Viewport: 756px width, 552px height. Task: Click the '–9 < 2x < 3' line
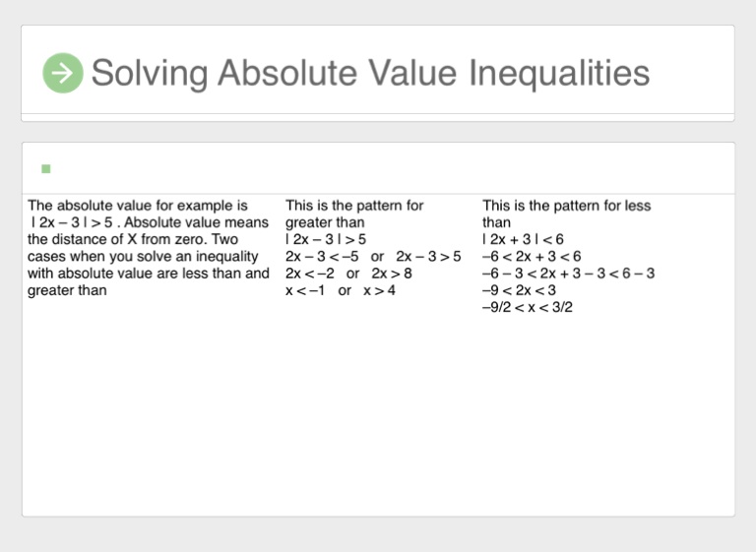(x=519, y=290)
